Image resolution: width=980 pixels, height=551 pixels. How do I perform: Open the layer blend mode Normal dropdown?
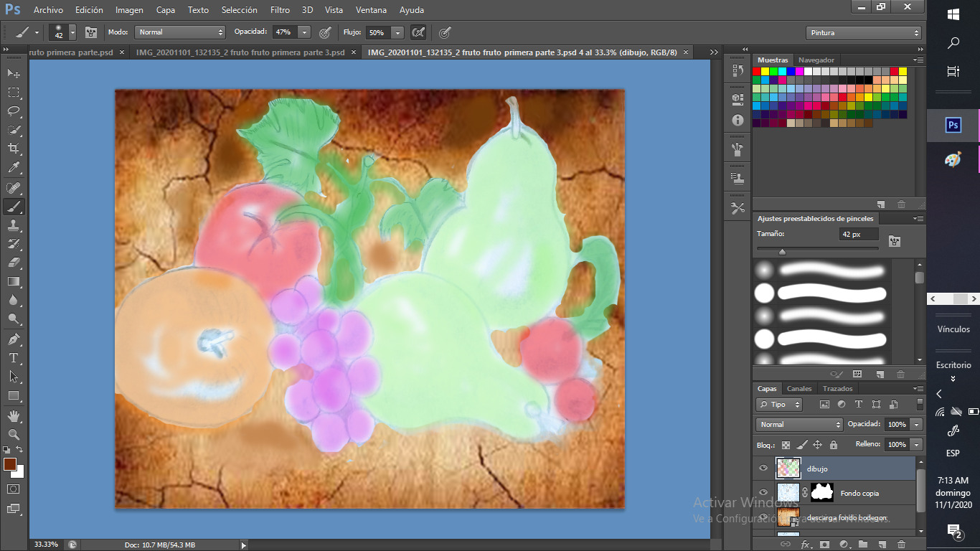point(800,425)
